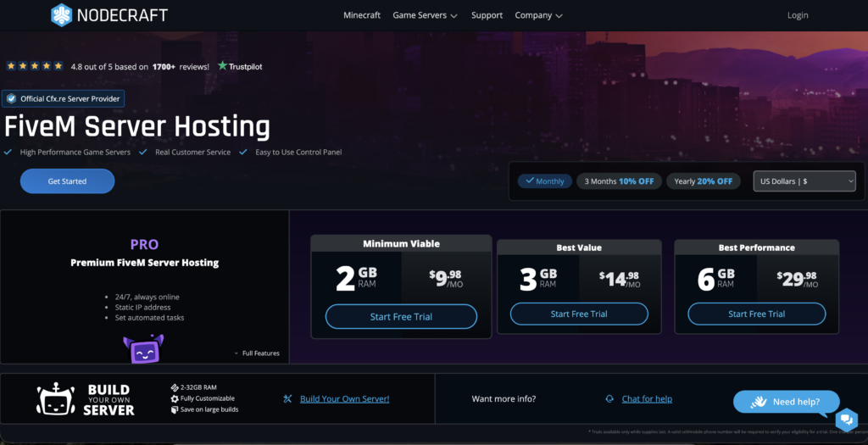The height and width of the screenshot is (445, 868).
Task: Select the Yearly 20% OFF billing option
Action: [x=703, y=181]
